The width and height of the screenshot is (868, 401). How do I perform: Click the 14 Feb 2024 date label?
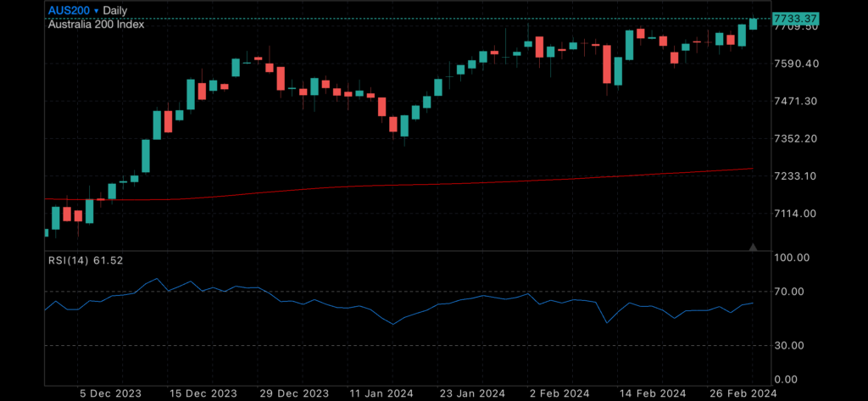[652, 394]
